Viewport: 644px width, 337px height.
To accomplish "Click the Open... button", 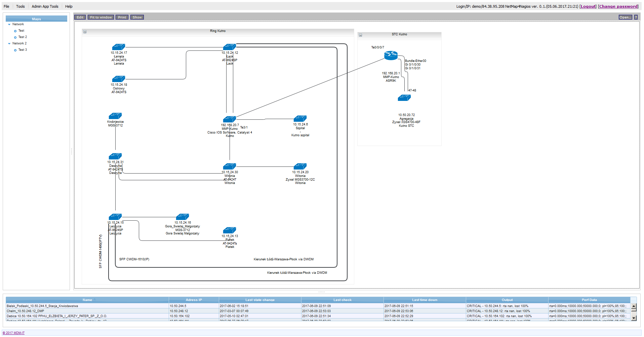I will 626,17.
